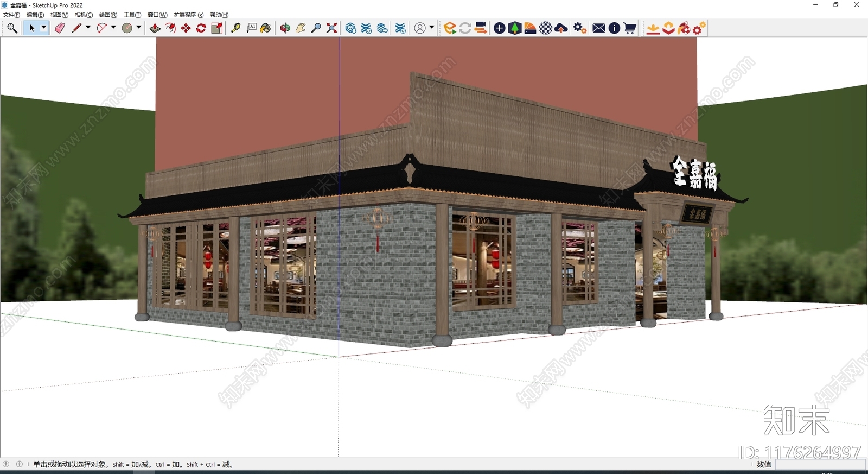Viewport: 868px width, 474px height.
Task: Select the Text label tool
Action: (251, 28)
